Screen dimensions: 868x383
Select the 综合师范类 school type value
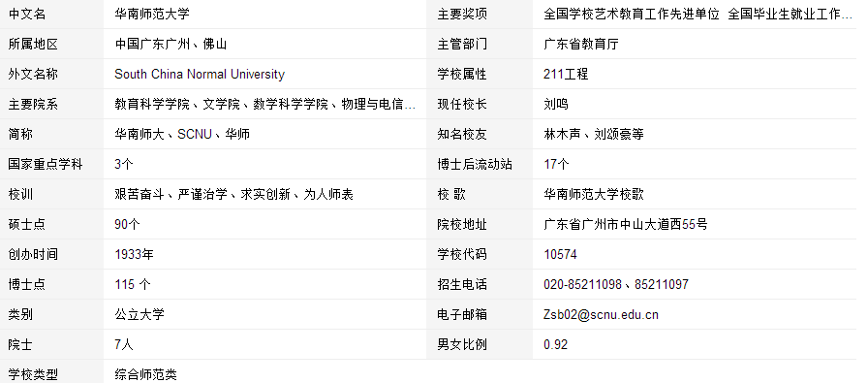145,374
